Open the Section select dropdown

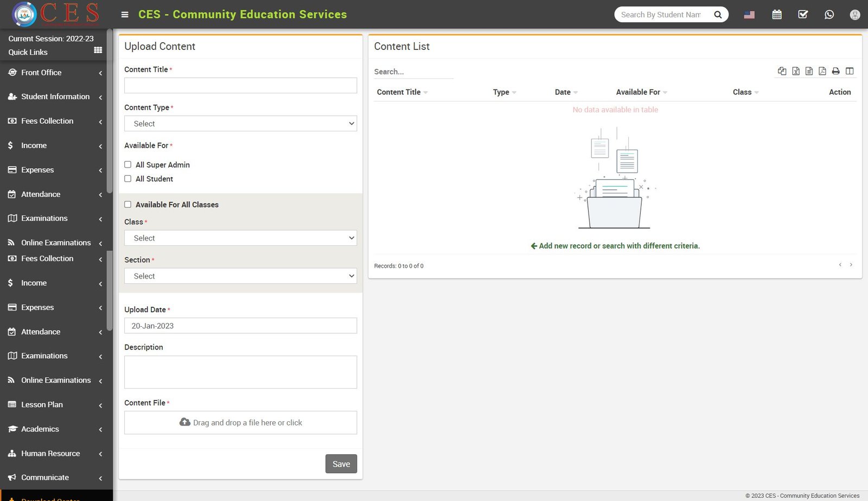click(x=240, y=276)
